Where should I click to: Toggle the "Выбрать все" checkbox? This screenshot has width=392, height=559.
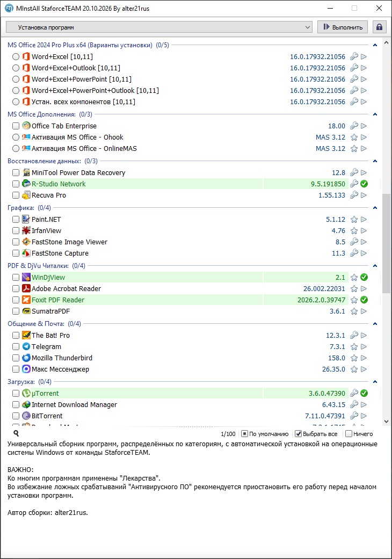(299, 434)
